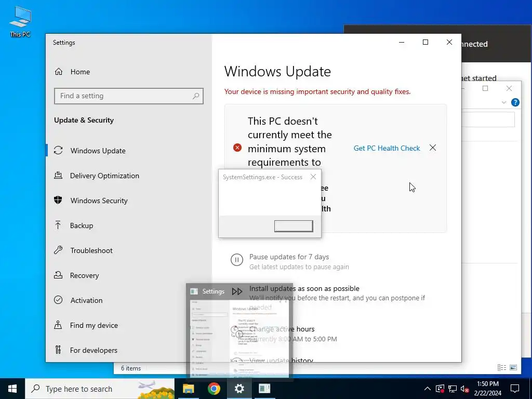Image resolution: width=532 pixels, height=399 pixels.
Task: Dismiss the Windows 11 requirements notice
Action: [433, 148]
